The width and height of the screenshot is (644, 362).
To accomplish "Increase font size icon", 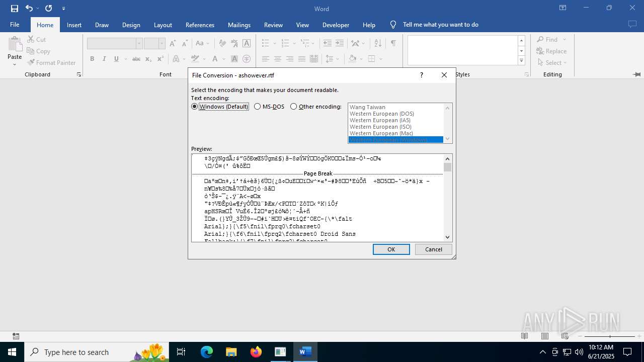I will click(x=173, y=43).
